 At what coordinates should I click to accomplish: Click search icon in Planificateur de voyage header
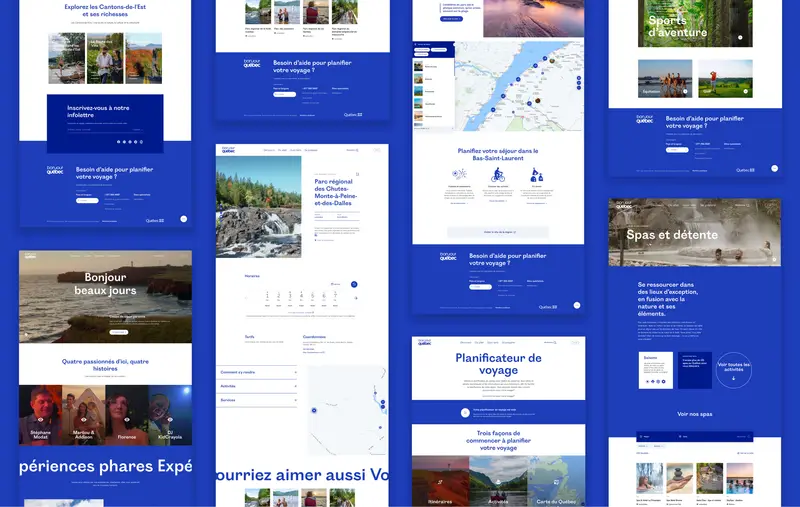[x=555, y=342]
